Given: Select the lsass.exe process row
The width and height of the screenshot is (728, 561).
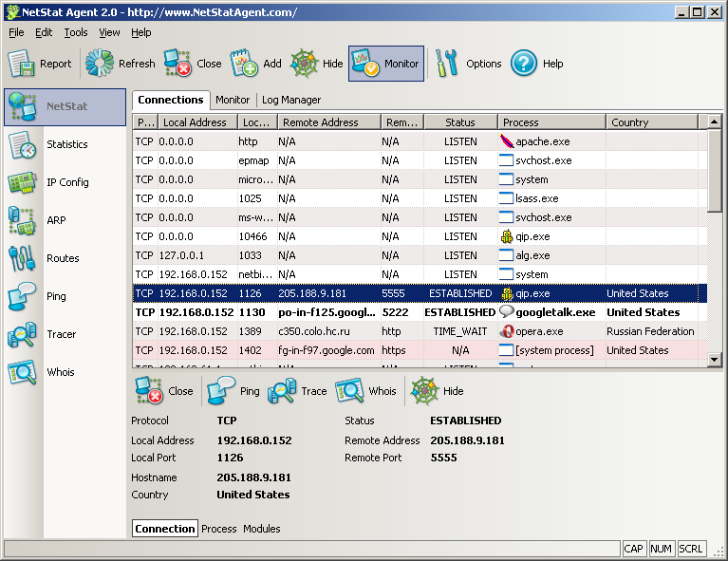Looking at the screenshot, I should 420,198.
